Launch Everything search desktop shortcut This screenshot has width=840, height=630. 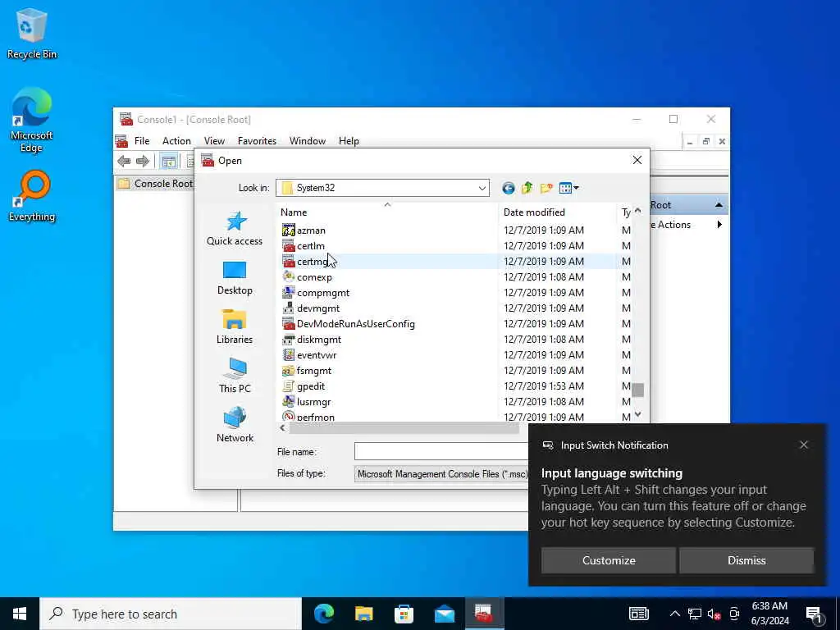32,196
